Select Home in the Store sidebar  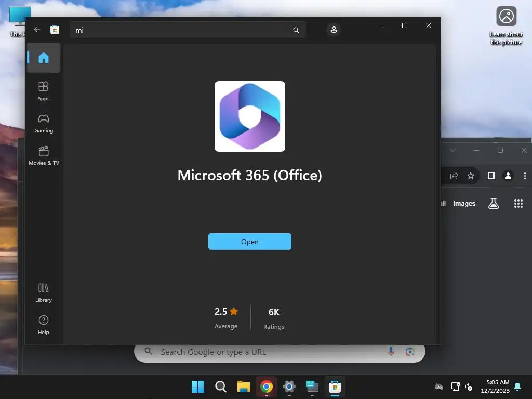coord(44,58)
